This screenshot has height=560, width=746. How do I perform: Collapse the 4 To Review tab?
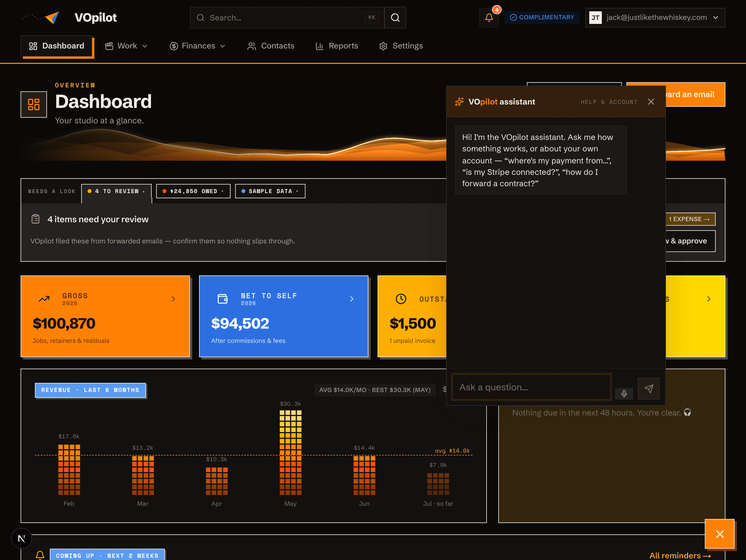[116, 191]
